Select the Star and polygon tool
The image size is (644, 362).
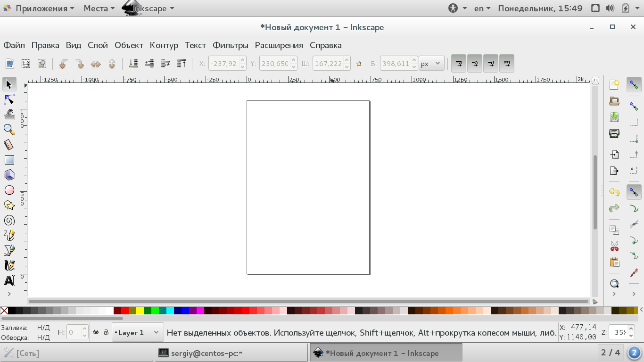(x=8, y=205)
